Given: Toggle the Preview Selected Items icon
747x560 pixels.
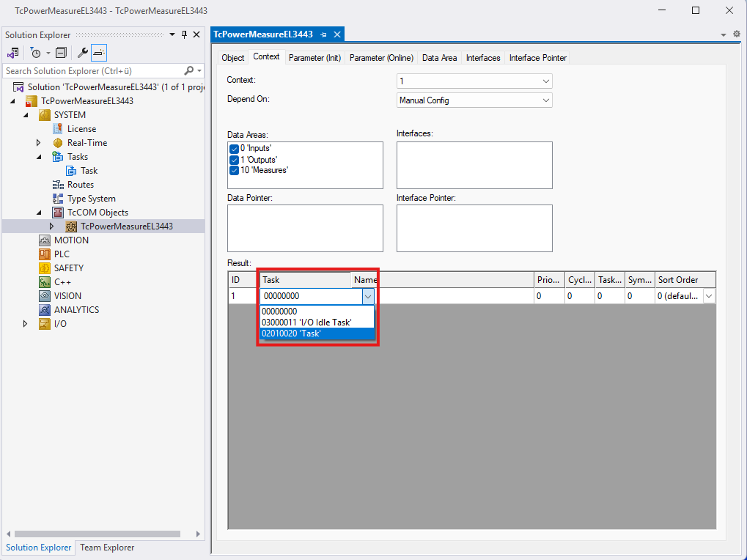Looking at the screenshot, I should pos(99,53).
